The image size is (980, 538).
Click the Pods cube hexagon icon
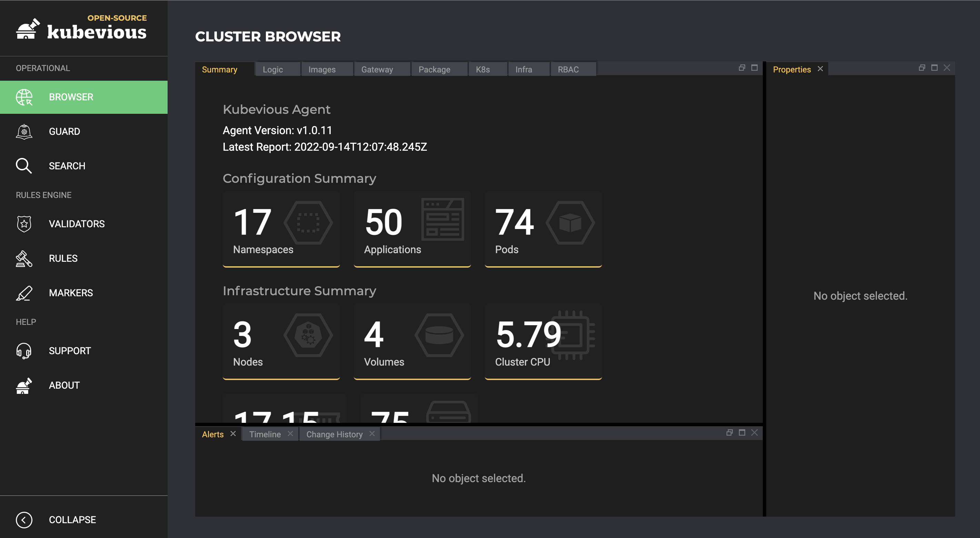[x=570, y=222]
